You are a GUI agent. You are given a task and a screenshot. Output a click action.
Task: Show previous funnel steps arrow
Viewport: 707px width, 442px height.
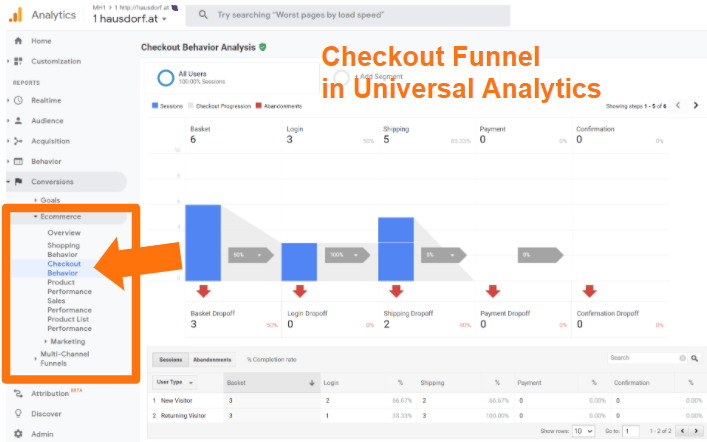pos(678,105)
